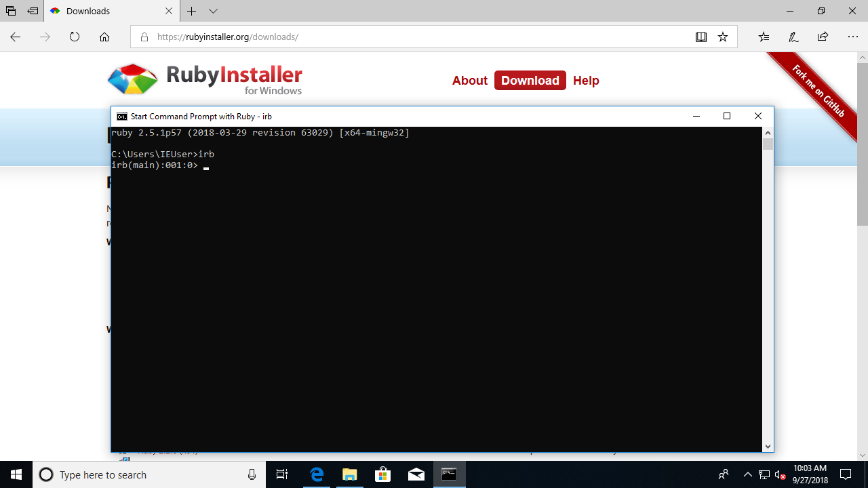
Task: Switch to command prompt taskbar icon
Action: click(449, 474)
